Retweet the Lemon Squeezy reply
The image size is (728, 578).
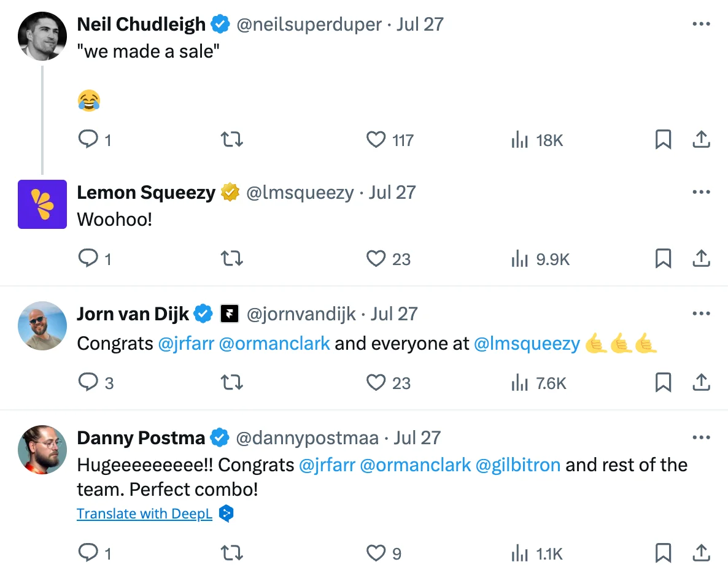tap(231, 258)
